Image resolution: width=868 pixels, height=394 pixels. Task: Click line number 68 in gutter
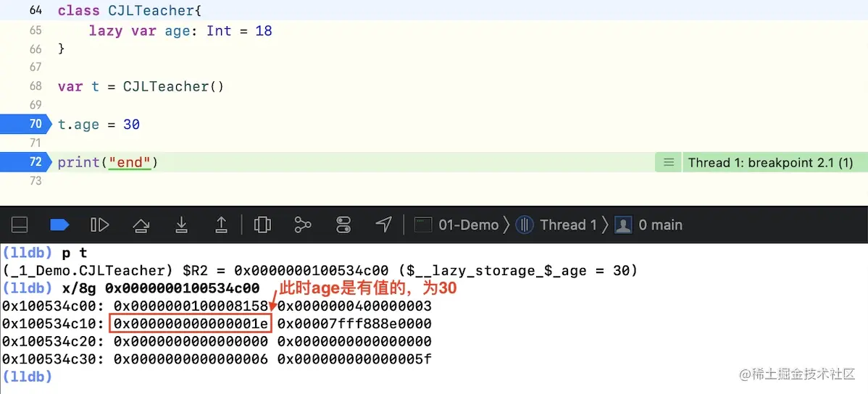click(36, 86)
